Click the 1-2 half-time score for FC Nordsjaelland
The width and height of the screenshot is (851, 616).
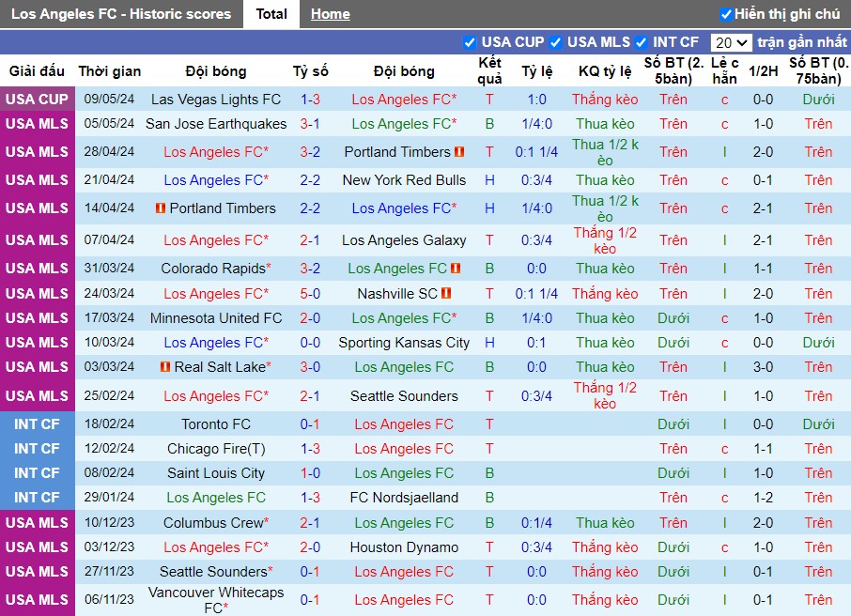[x=763, y=498]
